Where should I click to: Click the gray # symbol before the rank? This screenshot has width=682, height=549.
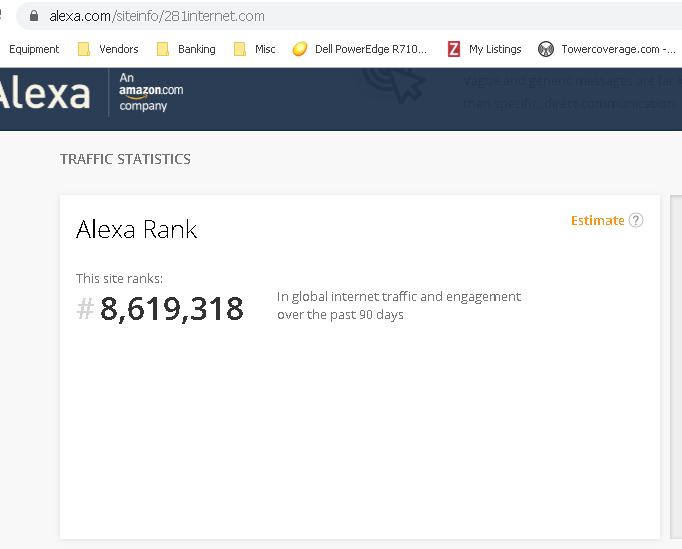pyautogui.click(x=85, y=308)
